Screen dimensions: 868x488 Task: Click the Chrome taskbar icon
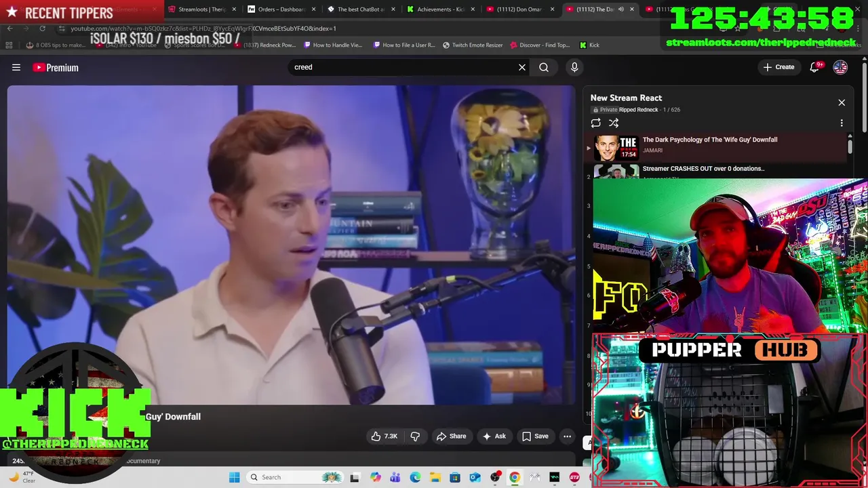tap(515, 477)
